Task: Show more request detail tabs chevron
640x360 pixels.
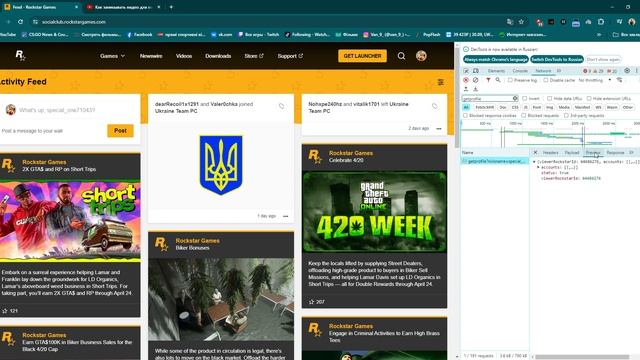Action: 631,152
